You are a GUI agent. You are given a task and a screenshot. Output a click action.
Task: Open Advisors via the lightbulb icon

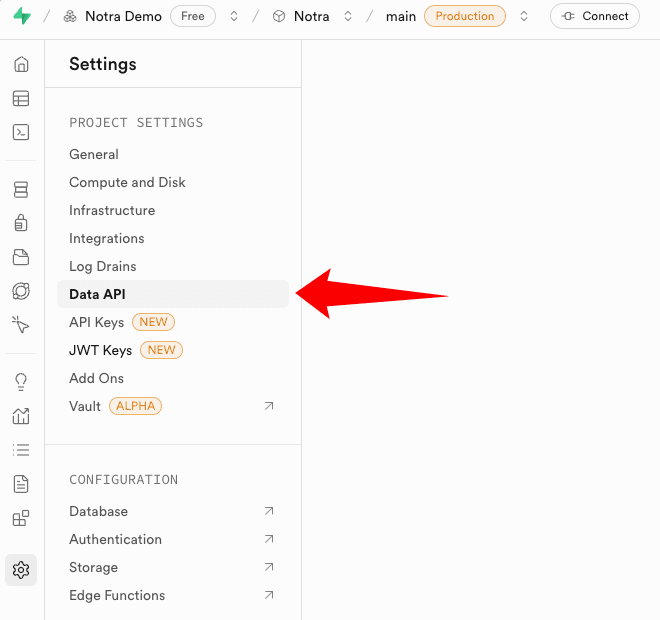coord(21,382)
